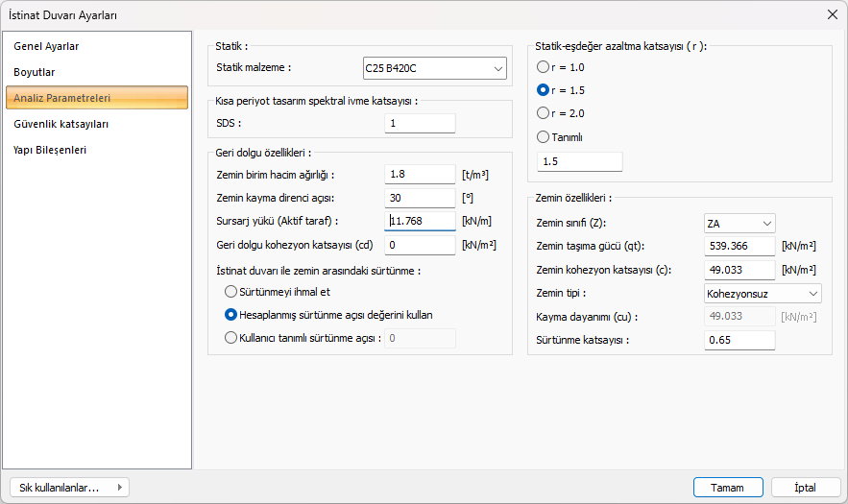
Task: Focus the Zemin birim hacim ağırlığı field
Action: click(x=419, y=174)
